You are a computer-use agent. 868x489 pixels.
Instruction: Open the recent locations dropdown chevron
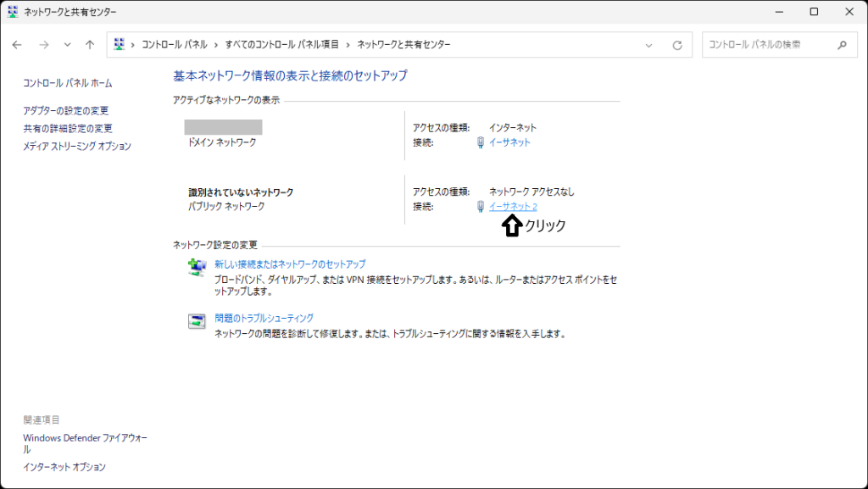click(x=67, y=45)
